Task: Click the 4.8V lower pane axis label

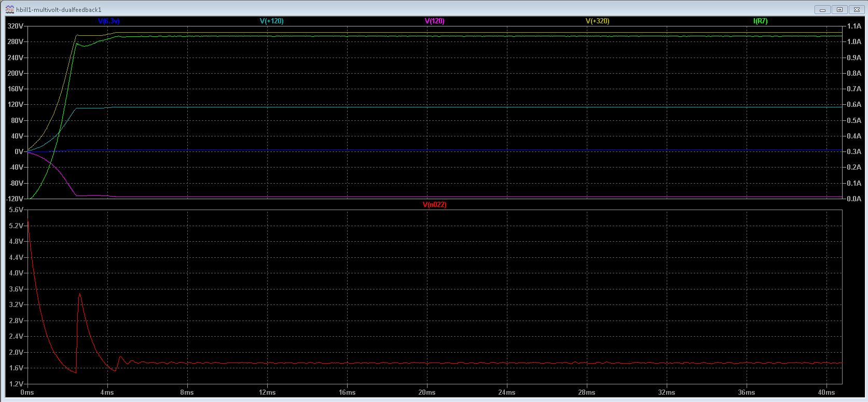Action: (17, 242)
